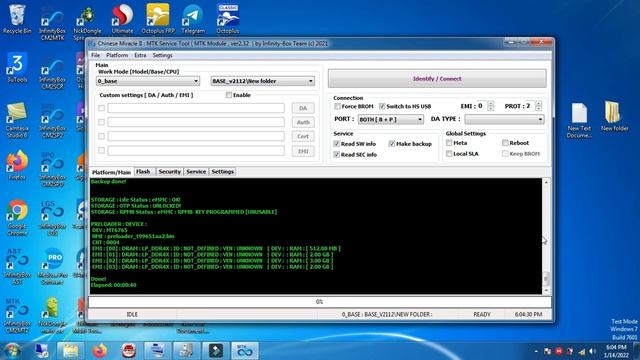The width and height of the screenshot is (640, 360).
Task: Click the log window vertical scrollbar
Action: tap(546, 236)
